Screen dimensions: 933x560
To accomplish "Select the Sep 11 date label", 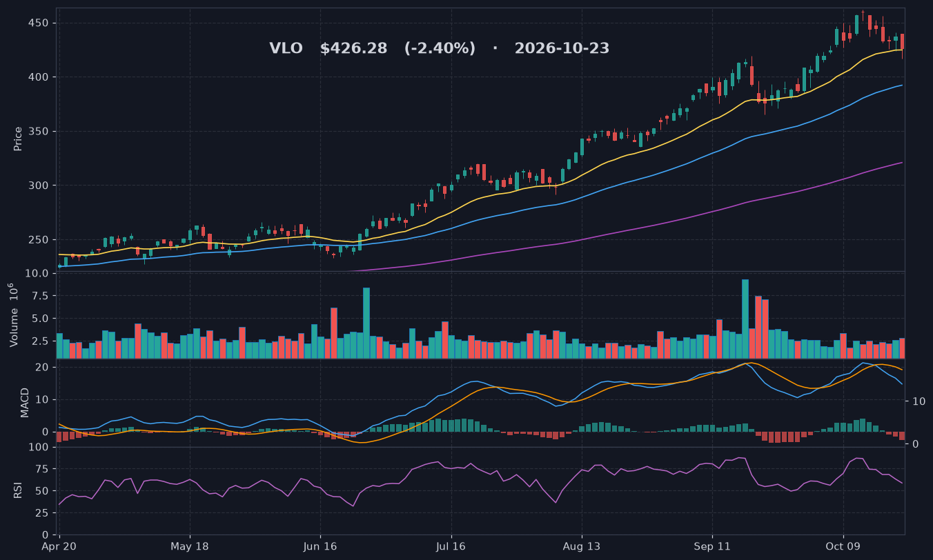I will pyautogui.click(x=712, y=546).
